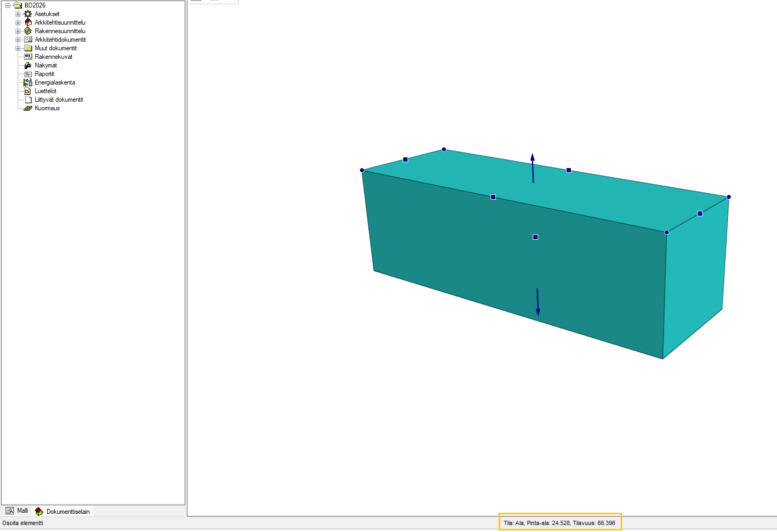The width and height of the screenshot is (777, 532).
Task: Click the Näkymät views icon
Action: pyautogui.click(x=28, y=65)
